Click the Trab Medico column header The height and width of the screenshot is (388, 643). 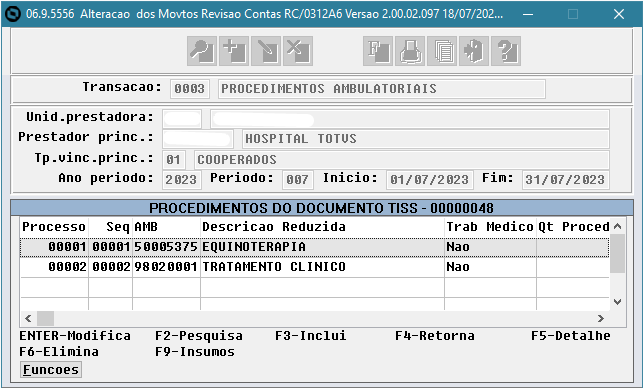pyautogui.click(x=490, y=227)
